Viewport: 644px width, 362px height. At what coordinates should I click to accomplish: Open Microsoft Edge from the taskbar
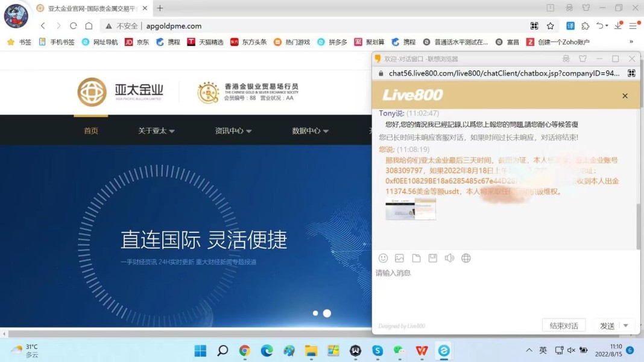[x=267, y=351]
